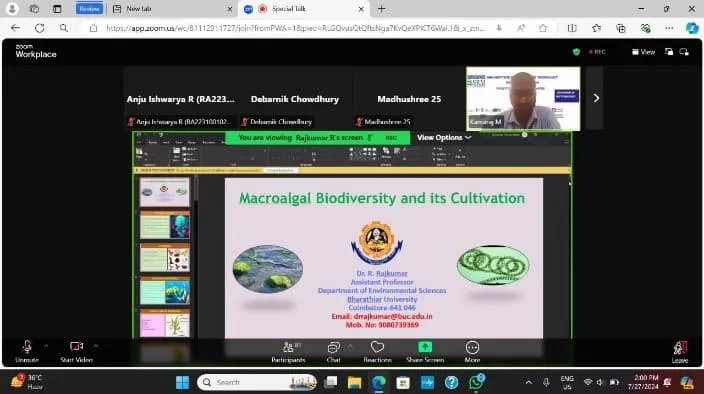704x394 pixels.
Task: Open the Edge workspaces icon
Action: click(x=34, y=9)
